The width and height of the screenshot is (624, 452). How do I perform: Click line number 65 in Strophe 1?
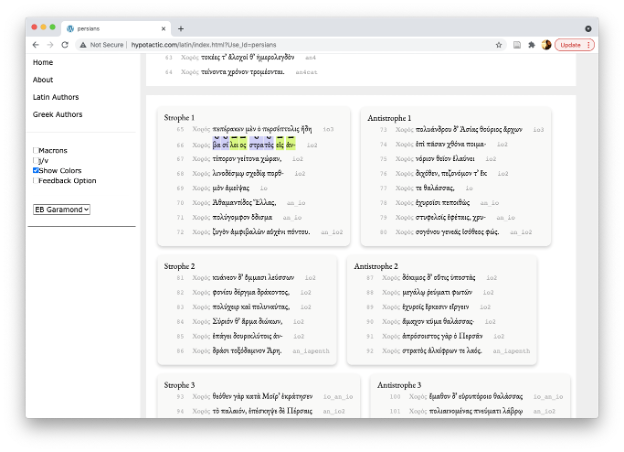tap(180, 129)
